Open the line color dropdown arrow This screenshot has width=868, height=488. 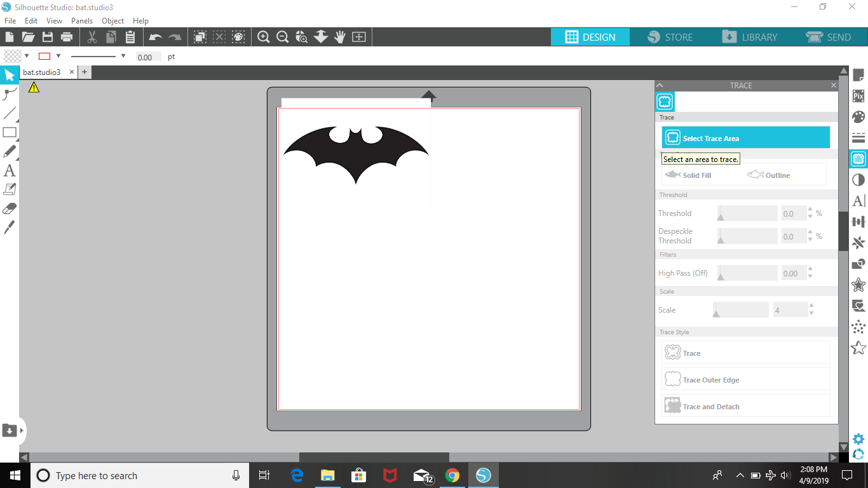[x=58, y=56]
